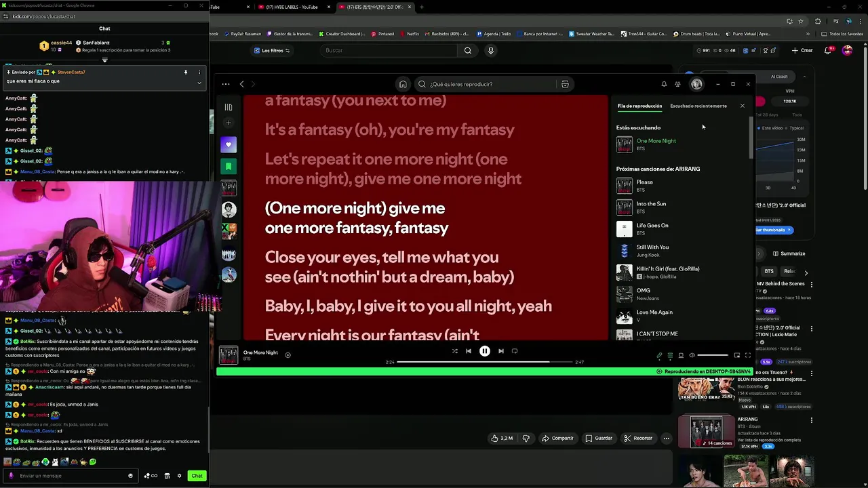Image resolution: width=868 pixels, height=488 pixels.
Task: Select Life Goes On in queue
Action: click(682, 229)
